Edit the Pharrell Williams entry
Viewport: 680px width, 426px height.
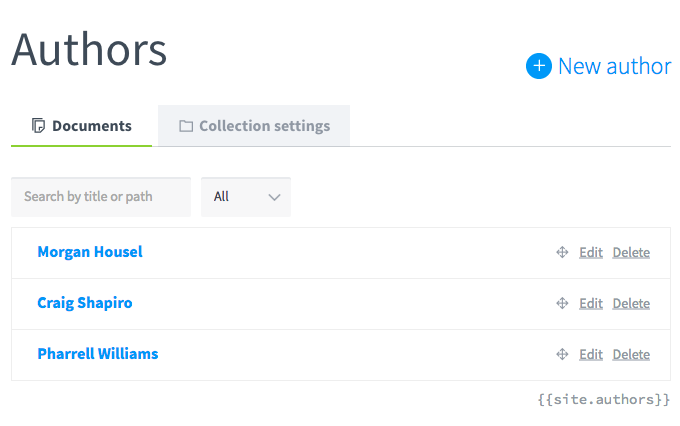click(x=591, y=354)
